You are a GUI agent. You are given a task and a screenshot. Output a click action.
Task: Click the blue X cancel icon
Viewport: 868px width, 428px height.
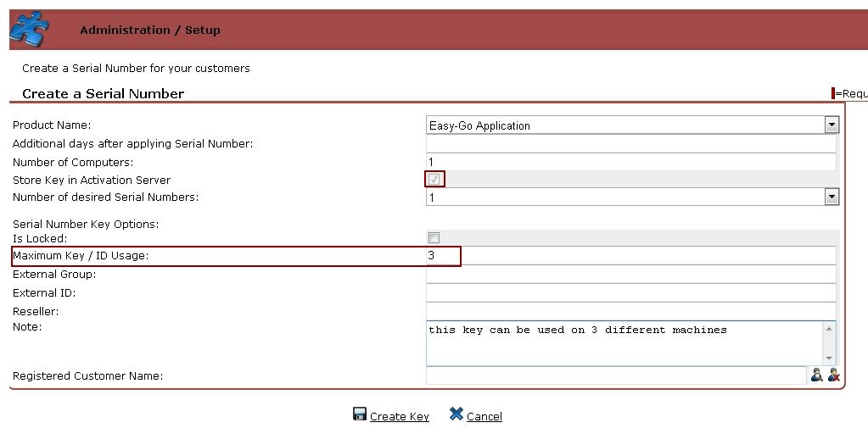456,414
